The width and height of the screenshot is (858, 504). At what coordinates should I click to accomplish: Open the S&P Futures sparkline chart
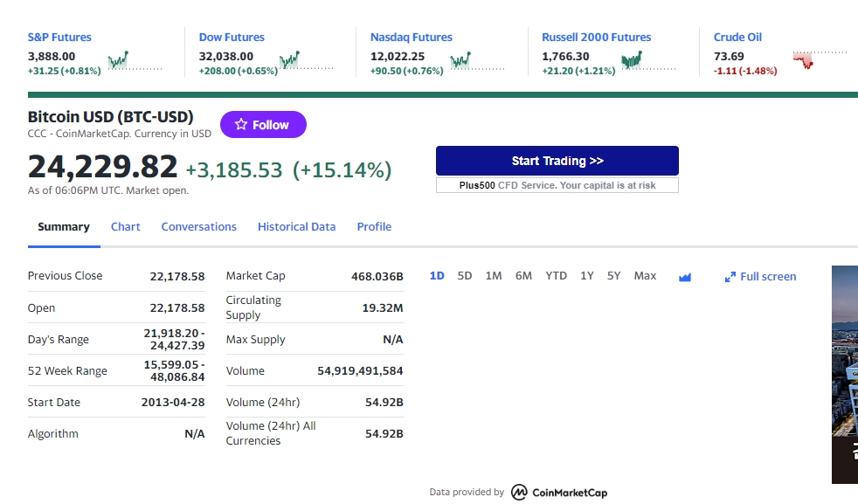tap(135, 60)
